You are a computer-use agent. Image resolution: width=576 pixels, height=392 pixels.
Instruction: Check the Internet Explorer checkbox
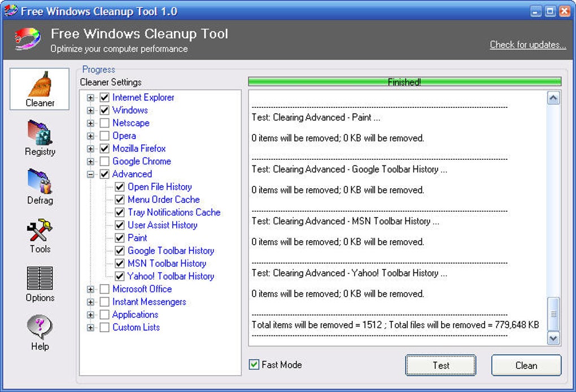(104, 97)
